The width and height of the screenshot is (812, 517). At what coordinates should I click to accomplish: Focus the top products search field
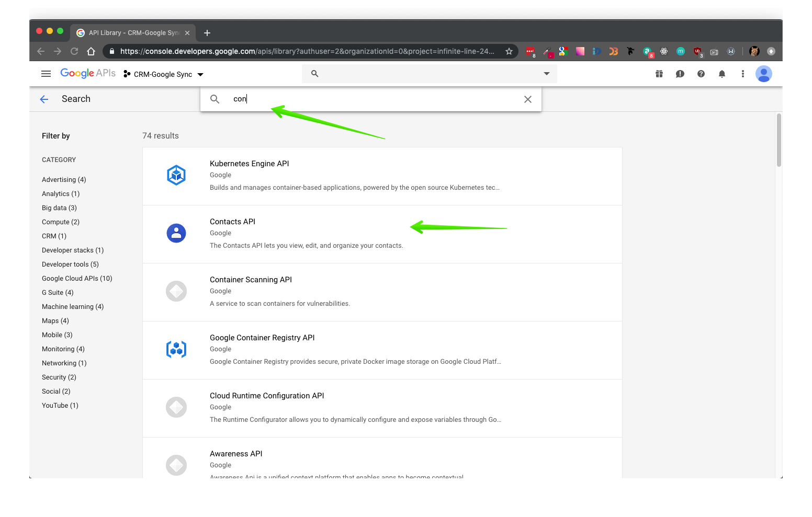(429, 74)
